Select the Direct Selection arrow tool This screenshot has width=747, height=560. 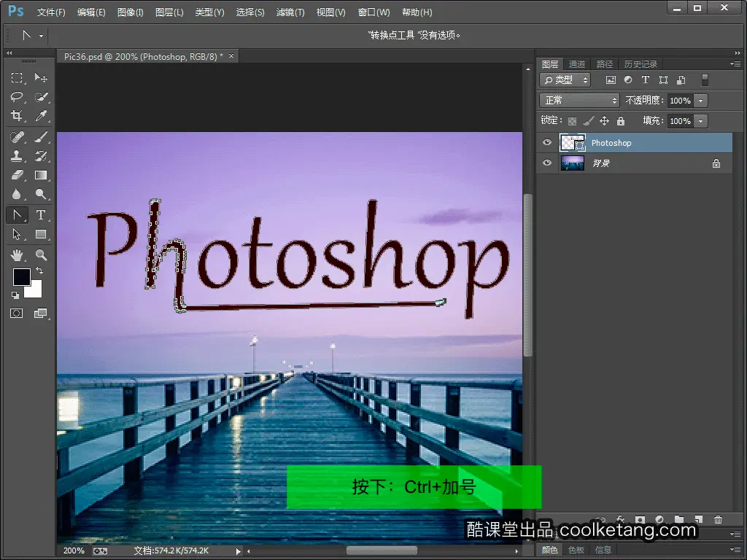pyautogui.click(x=17, y=234)
